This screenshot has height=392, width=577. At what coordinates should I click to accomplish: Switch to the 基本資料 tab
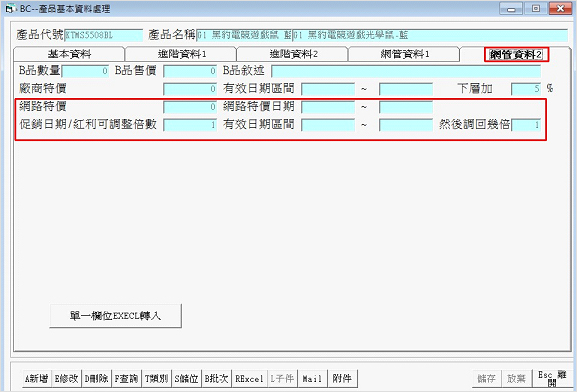[69, 54]
